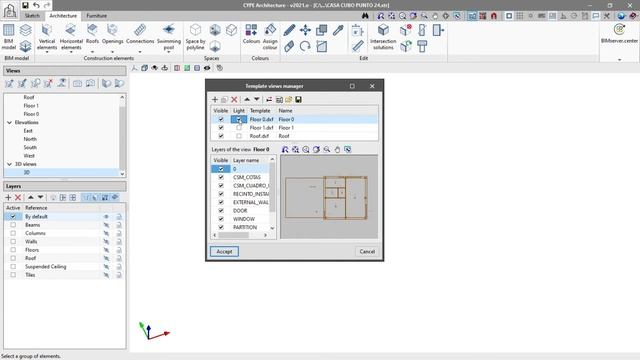Click the magnet snap icon in top toolbar
Viewport: 640px width, 360px height.
493,16
